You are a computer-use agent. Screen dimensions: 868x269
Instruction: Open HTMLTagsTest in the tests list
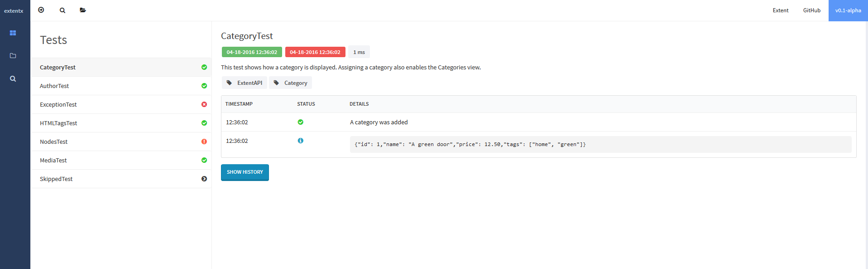[x=58, y=123]
